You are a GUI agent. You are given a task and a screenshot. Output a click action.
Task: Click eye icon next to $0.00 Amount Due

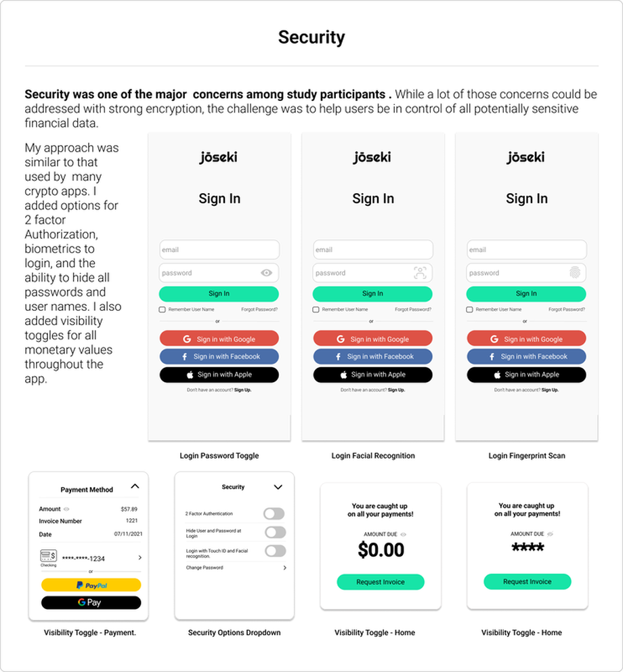coord(404,534)
